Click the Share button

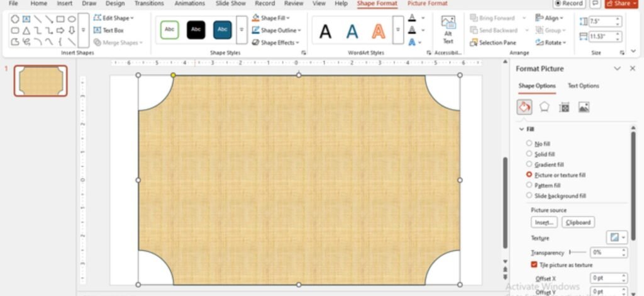click(622, 3)
